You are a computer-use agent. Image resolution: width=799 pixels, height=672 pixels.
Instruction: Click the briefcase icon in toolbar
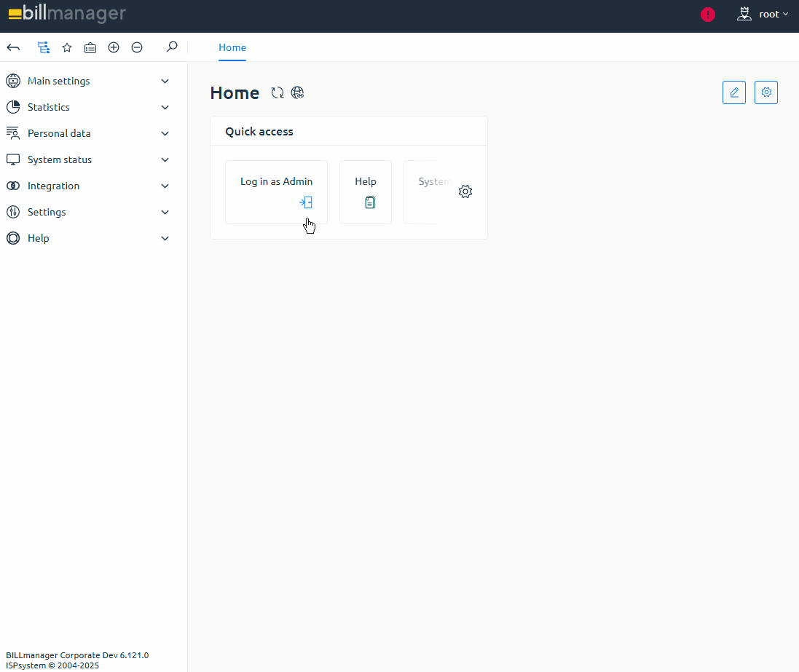point(90,47)
